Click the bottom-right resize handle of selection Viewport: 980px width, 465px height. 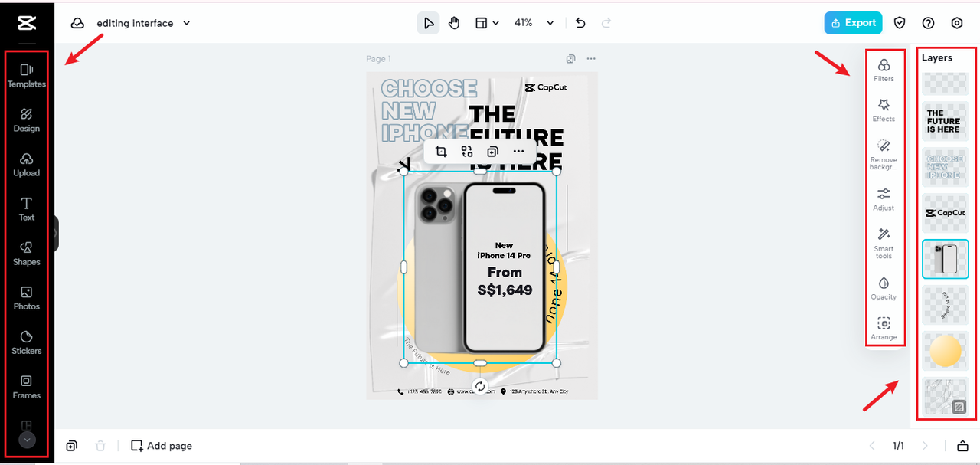click(557, 363)
